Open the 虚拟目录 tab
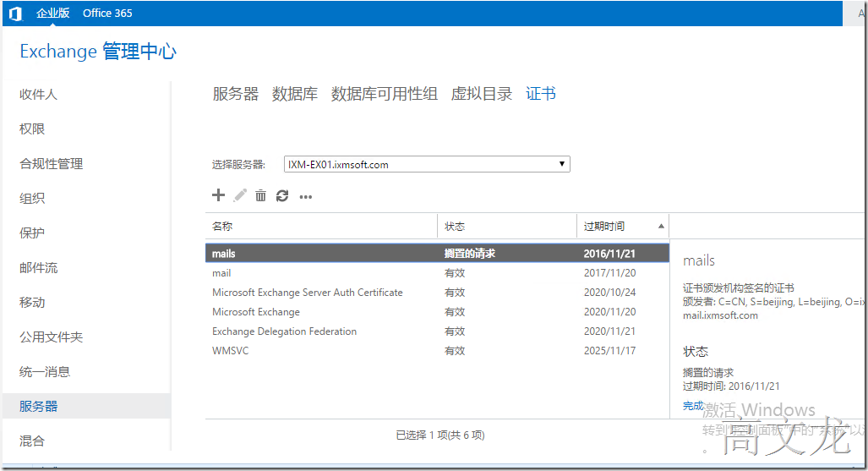This screenshot has height=471, width=868. (482, 94)
